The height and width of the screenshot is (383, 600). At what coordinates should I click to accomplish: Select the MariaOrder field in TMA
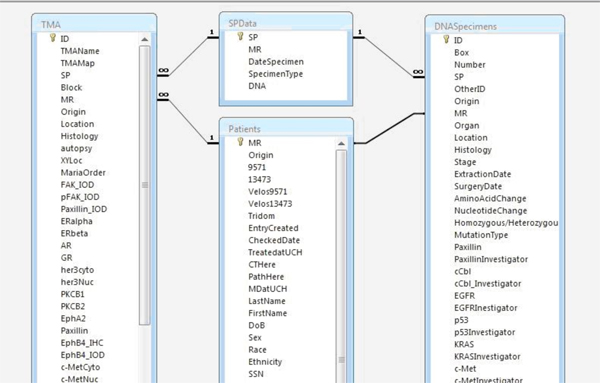(x=83, y=173)
